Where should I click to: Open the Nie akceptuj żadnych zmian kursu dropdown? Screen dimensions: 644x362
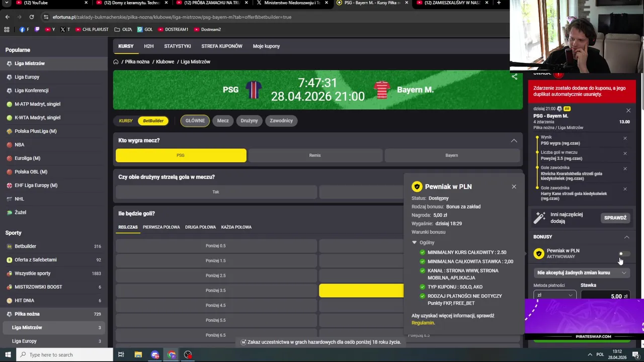(x=582, y=273)
